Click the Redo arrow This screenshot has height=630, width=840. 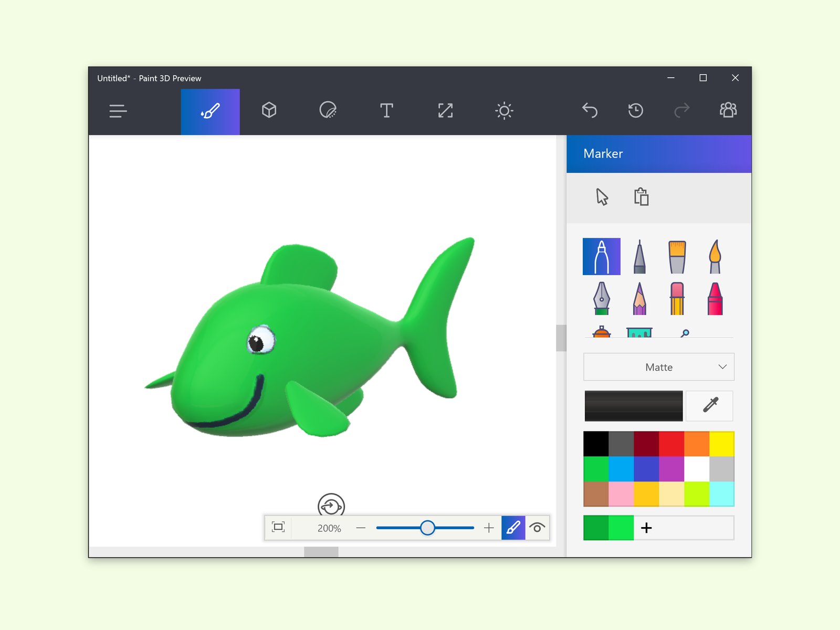tap(681, 110)
